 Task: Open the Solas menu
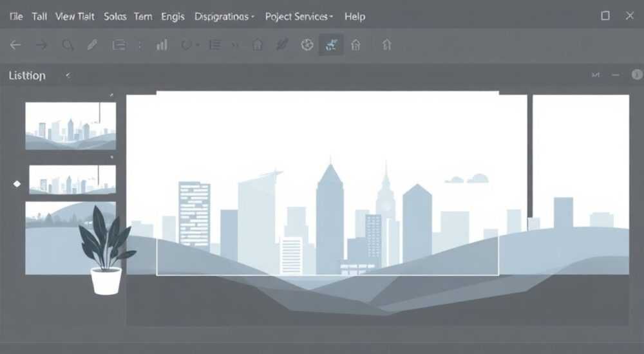[x=115, y=17]
